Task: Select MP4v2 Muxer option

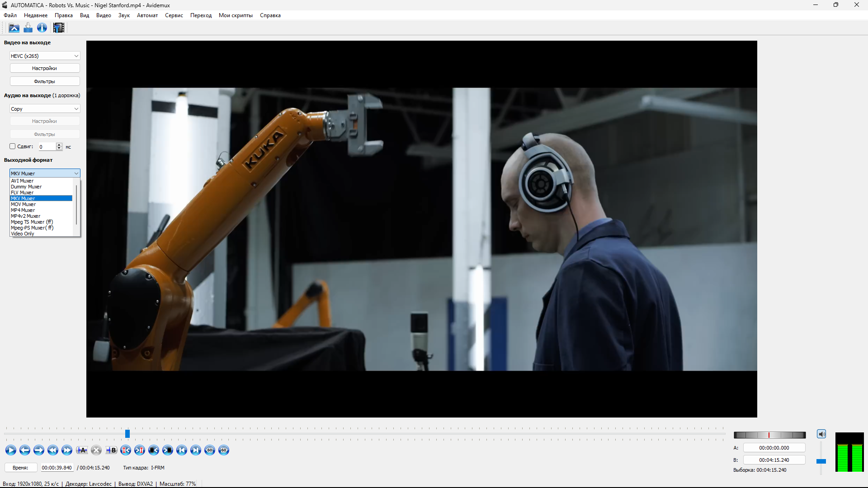Action: (x=41, y=216)
